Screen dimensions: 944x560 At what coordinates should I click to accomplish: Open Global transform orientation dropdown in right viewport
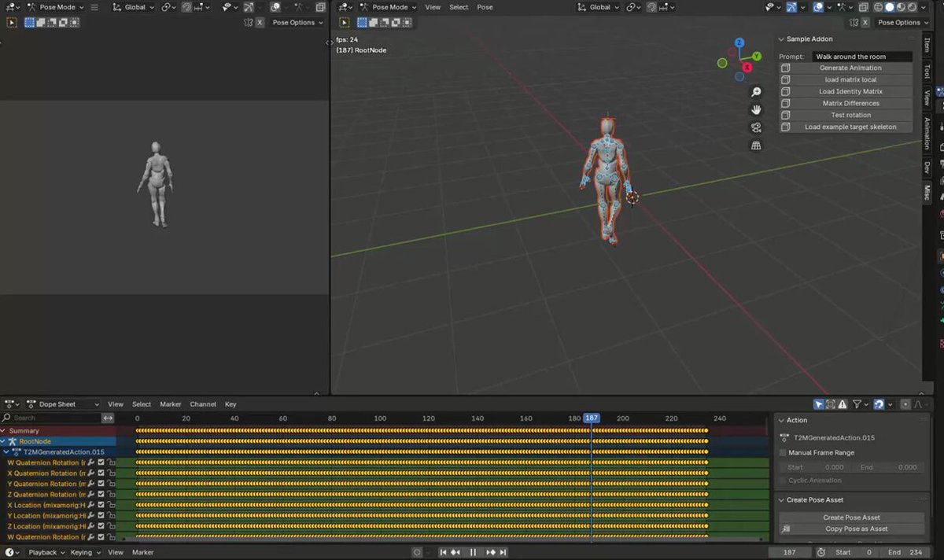pyautogui.click(x=598, y=7)
